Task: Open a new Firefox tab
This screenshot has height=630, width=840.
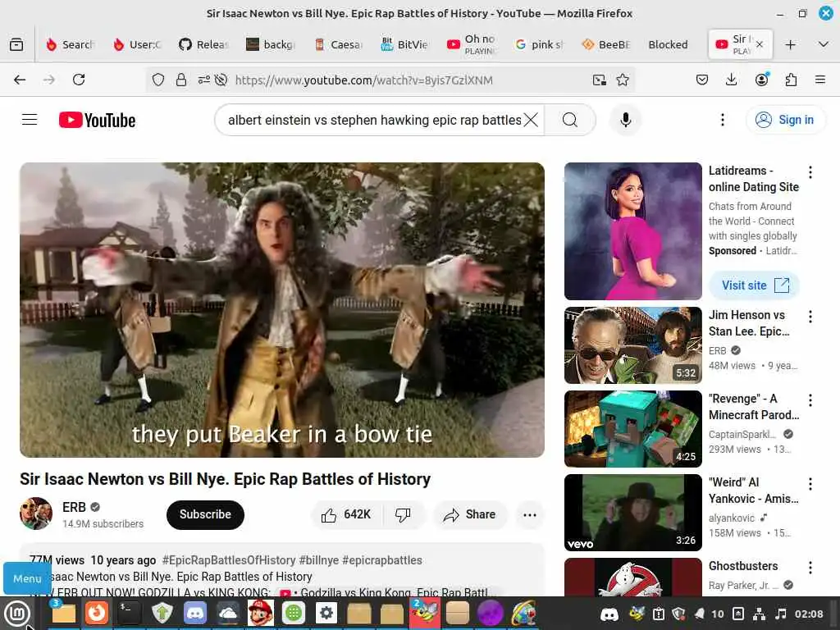Action: click(x=790, y=44)
